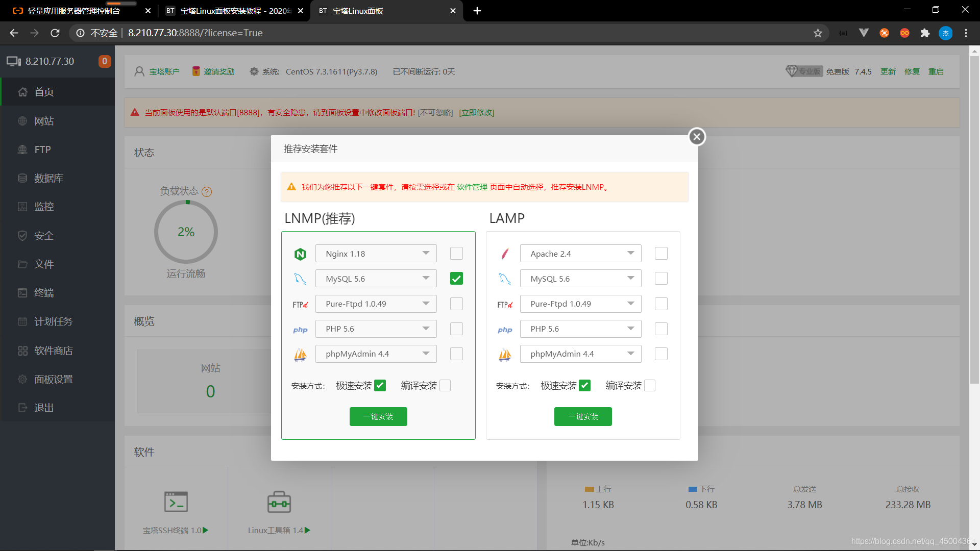Click the Nginx logo icon in LNMP

point(300,254)
